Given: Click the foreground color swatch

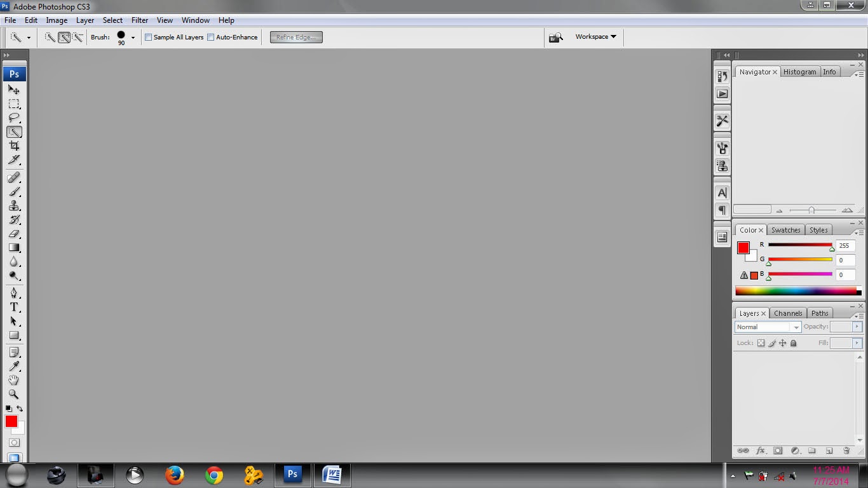Looking at the screenshot, I should (x=10, y=421).
